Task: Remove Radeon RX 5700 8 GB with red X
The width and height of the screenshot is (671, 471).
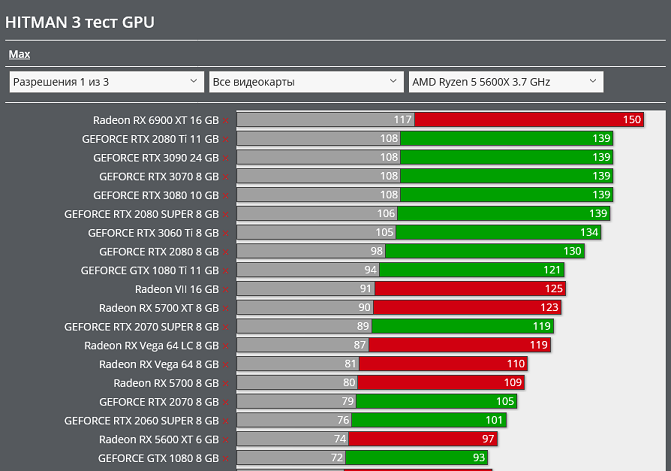Action: click(x=226, y=384)
